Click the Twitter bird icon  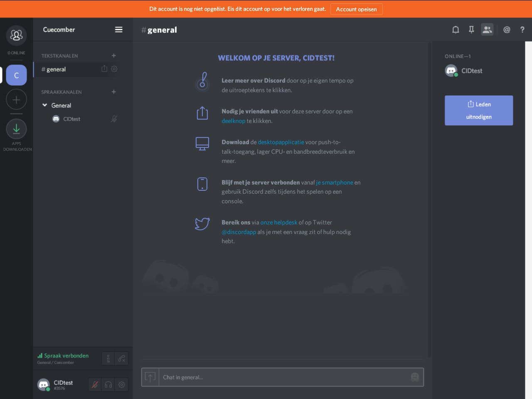point(202,224)
